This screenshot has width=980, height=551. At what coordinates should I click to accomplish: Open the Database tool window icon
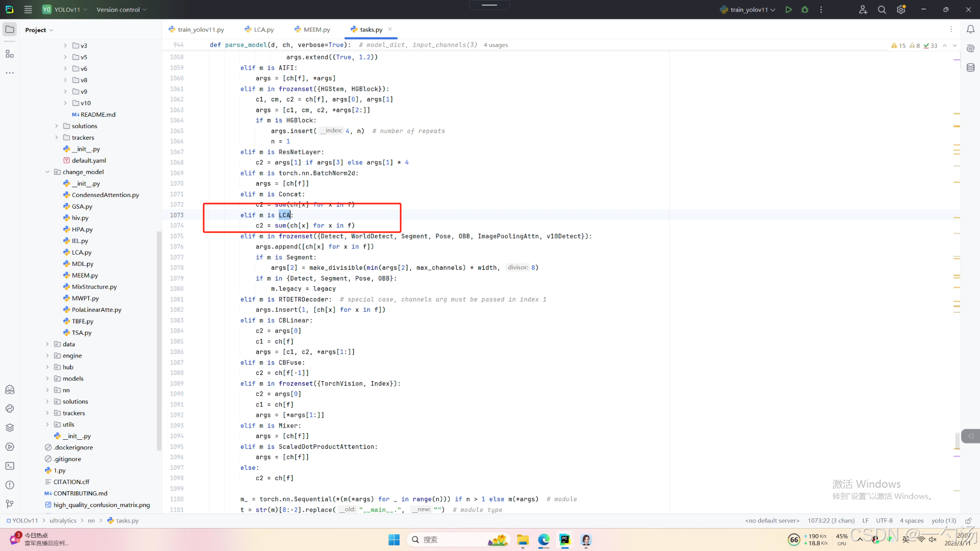pos(970,68)
